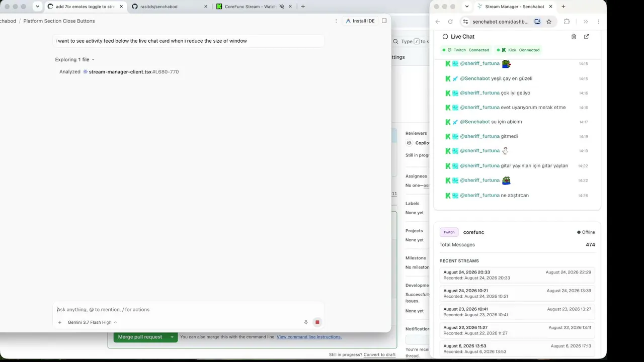Click the chat message 'yeşil çay en güzeli'
644x362 pixels.
512,78
